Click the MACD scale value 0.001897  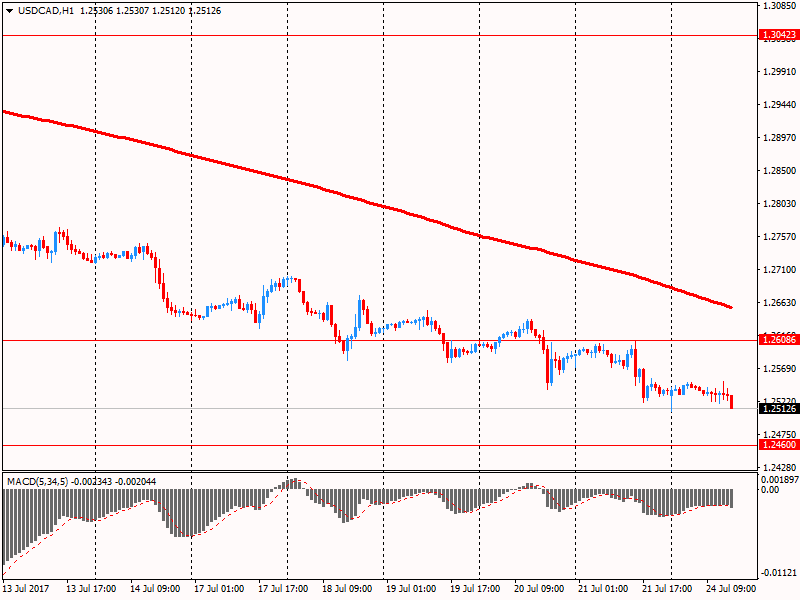(780, 480)
